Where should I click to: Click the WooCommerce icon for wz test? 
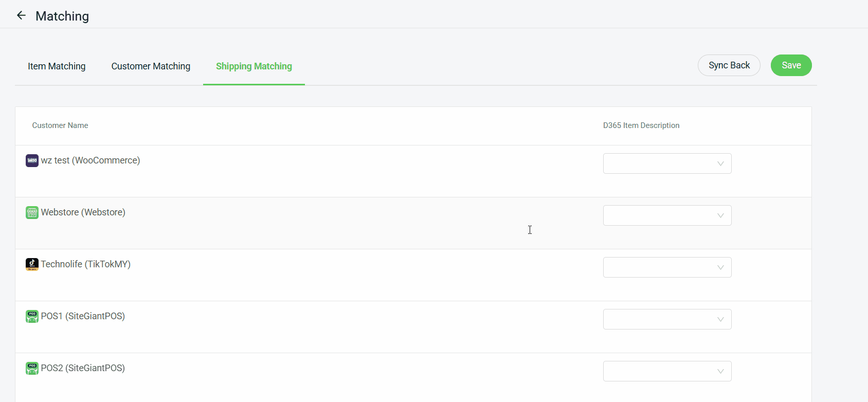click(32, 161)
